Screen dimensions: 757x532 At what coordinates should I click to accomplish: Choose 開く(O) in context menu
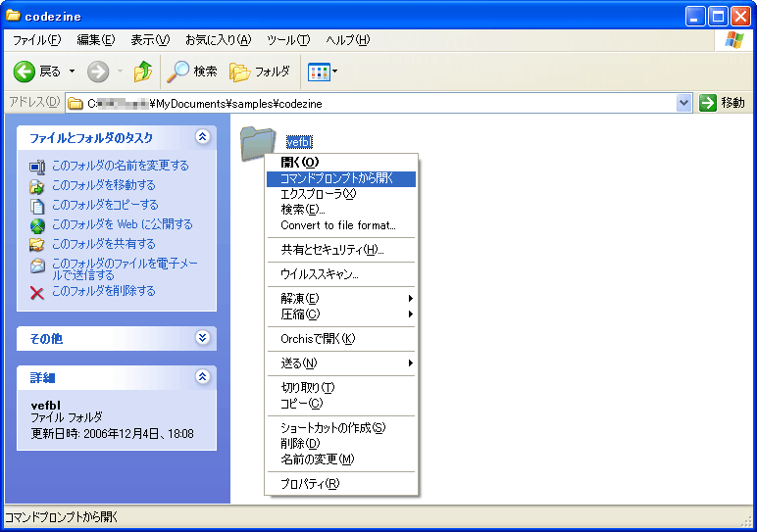click(x=341, y=162)
